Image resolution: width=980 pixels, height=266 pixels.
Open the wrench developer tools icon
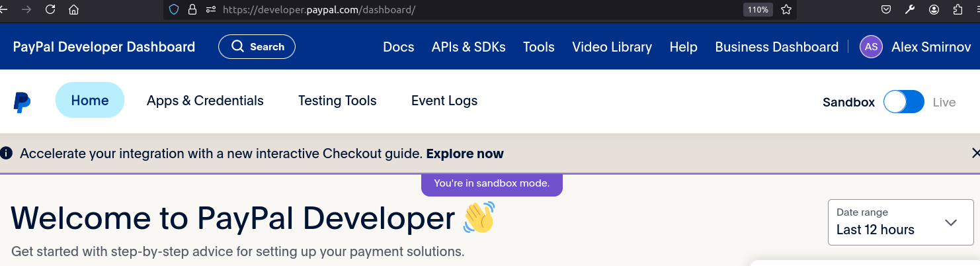[910, 10]
